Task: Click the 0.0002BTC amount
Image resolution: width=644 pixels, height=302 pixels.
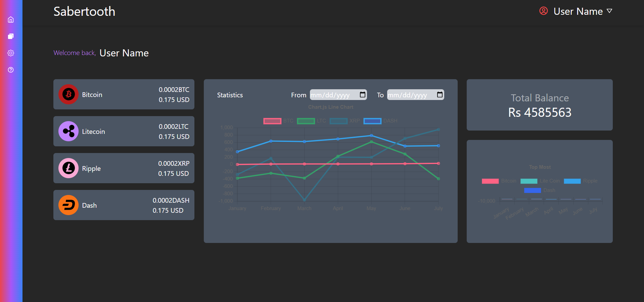Action: click(174, 90)
